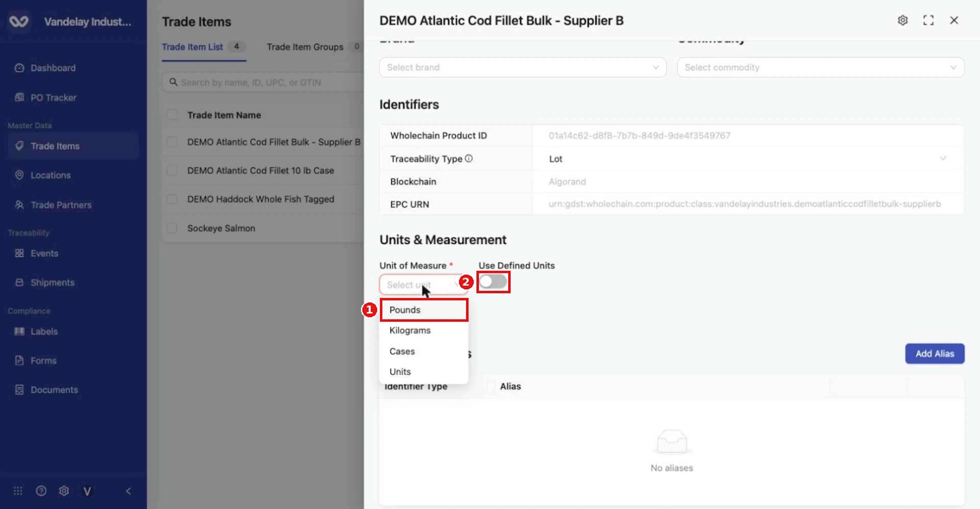The width and height of the screenshot is (980, 509).
Task: Open the Select commodity dropdown
Action: (820, 67)
